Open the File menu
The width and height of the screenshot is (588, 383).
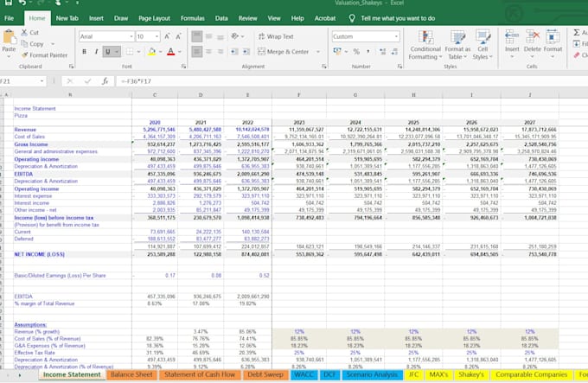coord(9,18)
